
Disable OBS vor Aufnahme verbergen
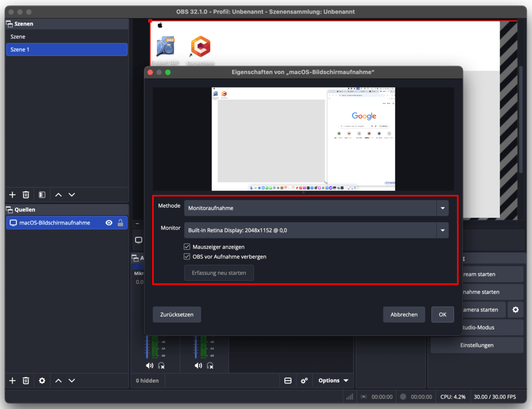coord(187,257)
